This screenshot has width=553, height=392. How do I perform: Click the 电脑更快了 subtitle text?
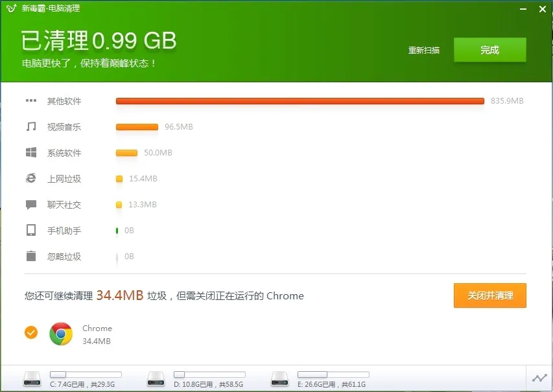click(89, 63)
